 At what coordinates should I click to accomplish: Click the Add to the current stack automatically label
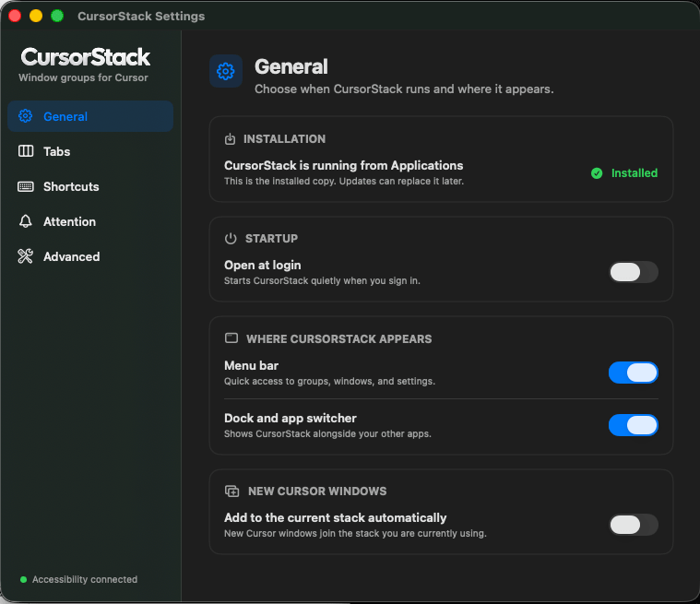click(x=336, y=518)
